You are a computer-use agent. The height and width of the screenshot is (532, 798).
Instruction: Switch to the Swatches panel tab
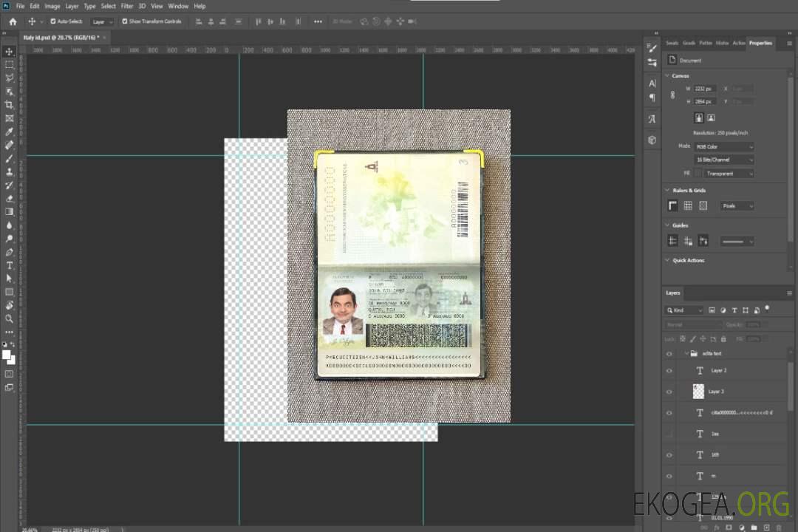tap(672, 43)
